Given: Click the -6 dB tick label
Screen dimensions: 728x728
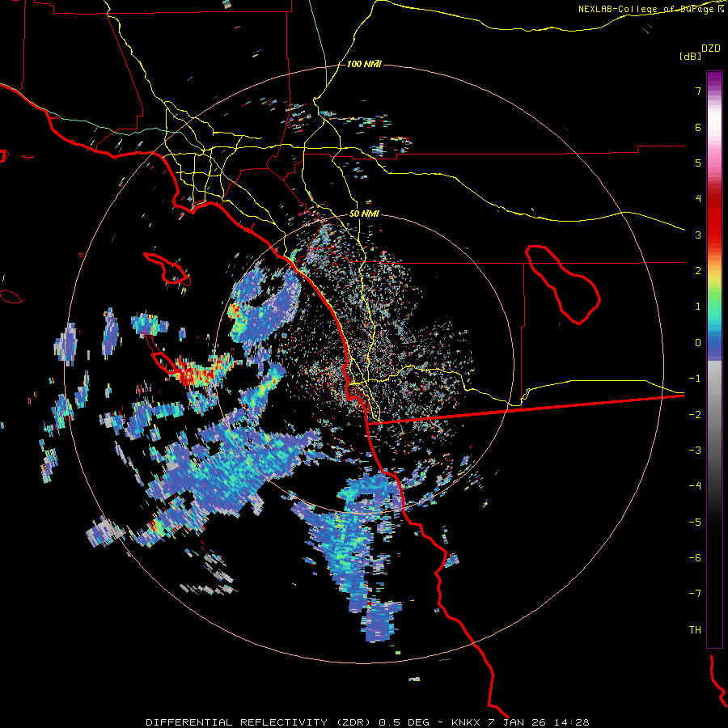Looking at the screenshot, I should (x=695, y=558).
